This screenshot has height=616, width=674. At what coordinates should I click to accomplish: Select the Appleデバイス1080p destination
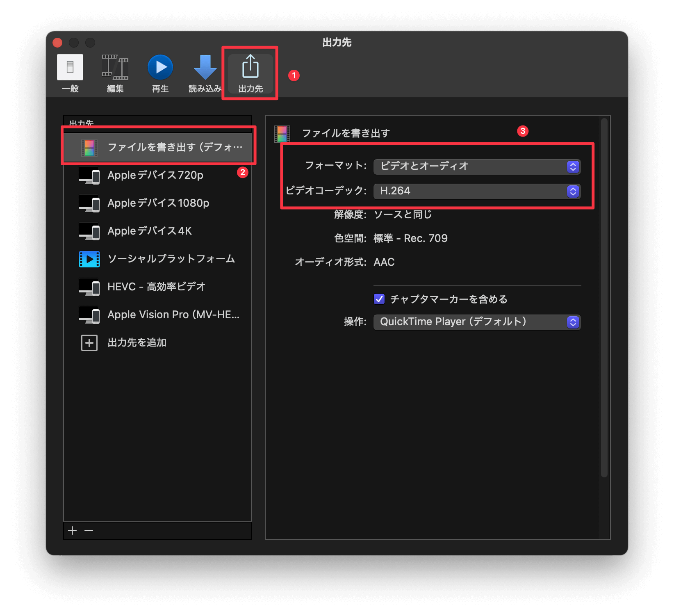coord(157,203)
